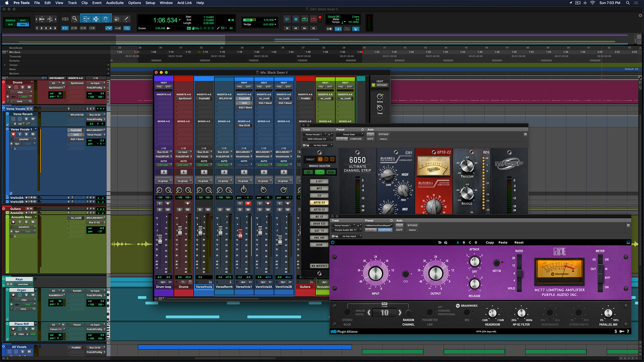This screenshot has width=644, height=362.
Task: Record-enable the Verse Vocals 1 track
Action: (x=14, y=134)
